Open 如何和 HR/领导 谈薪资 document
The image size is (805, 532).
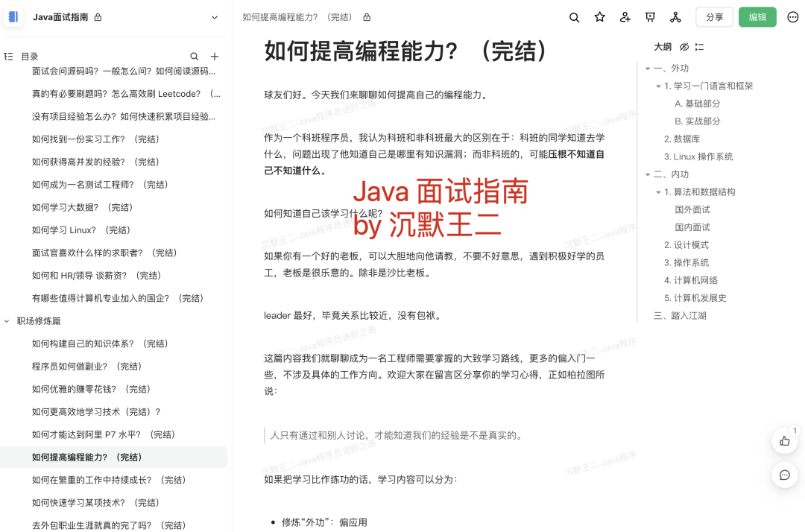pos(97,276)
